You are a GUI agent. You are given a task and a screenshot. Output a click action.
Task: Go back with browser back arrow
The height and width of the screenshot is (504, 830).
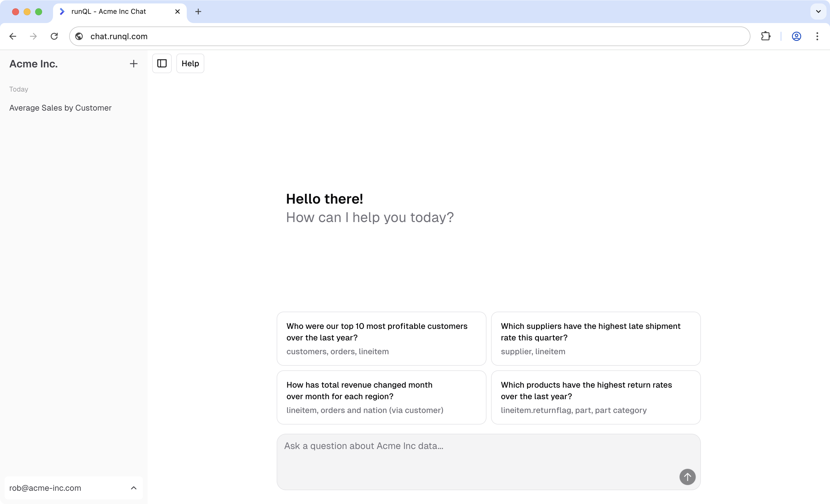13,36
